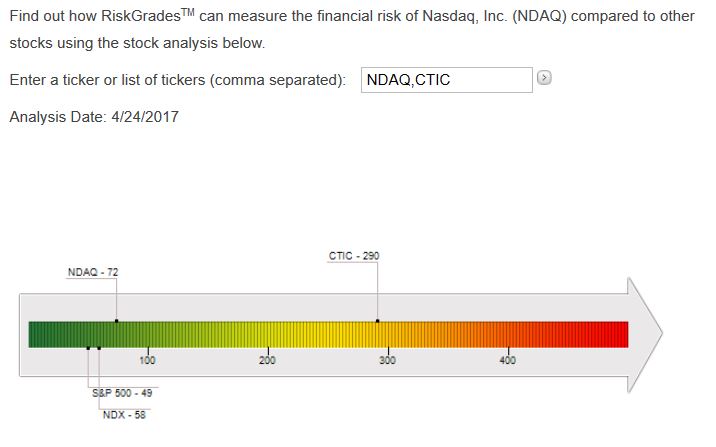This screenshot has height=447, width=716.
Task: Click the submit arrow button beside ticker field
Action: click(544, 78)
